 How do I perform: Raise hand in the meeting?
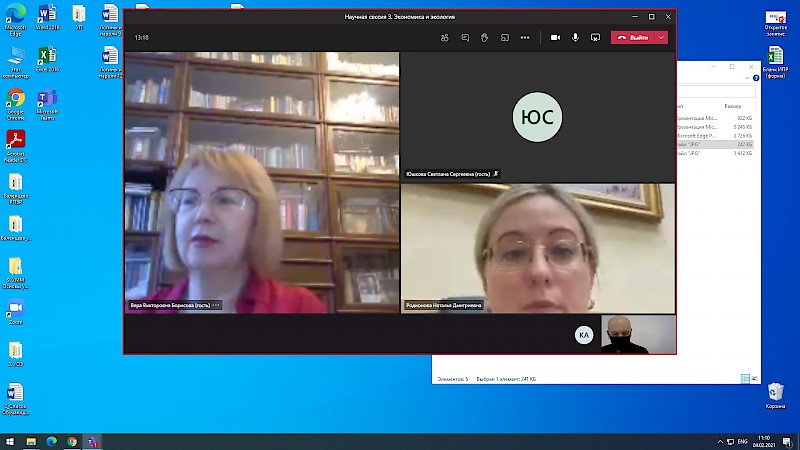485,37
